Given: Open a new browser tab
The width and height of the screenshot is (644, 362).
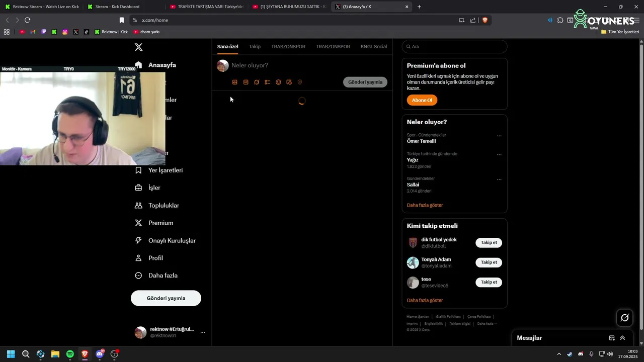Looking at the screenshot, I should pos(419,7).
